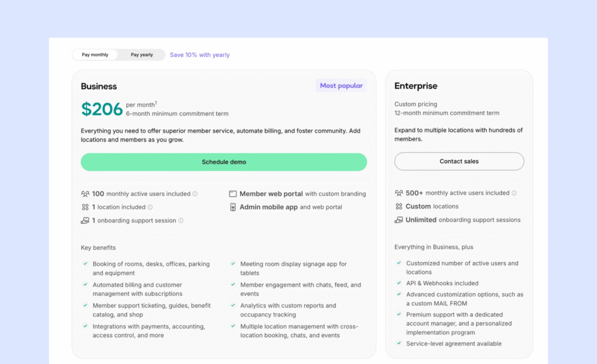Click the location icon beside 1 location included
Screen dimensions: 597x364
85,207
